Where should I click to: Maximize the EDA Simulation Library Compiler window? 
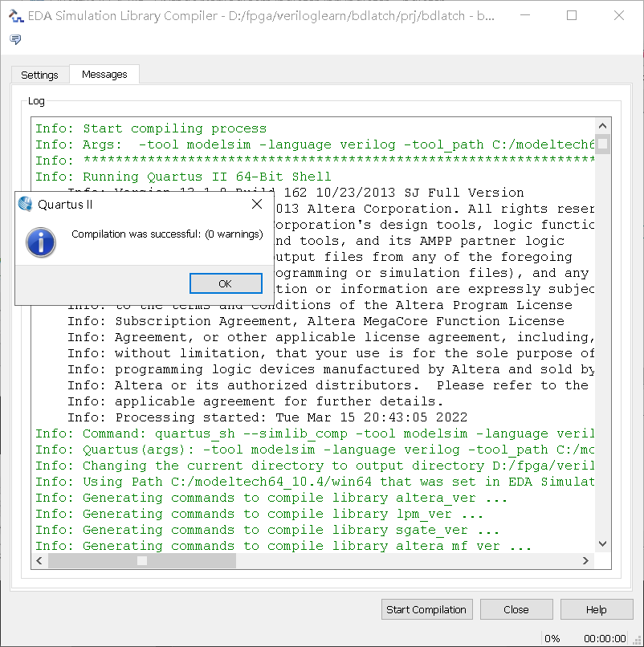pyautogui.click(x=572, y=16)
